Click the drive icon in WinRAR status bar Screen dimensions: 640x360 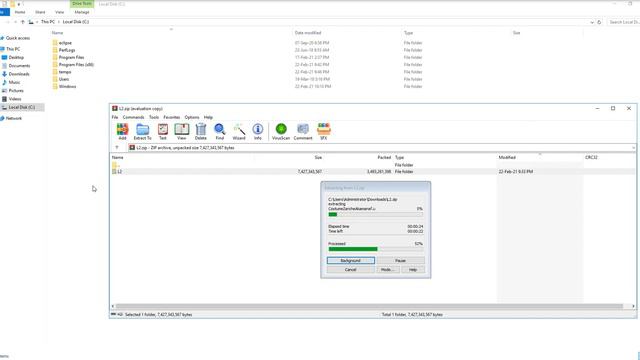[x=113, y=314]
